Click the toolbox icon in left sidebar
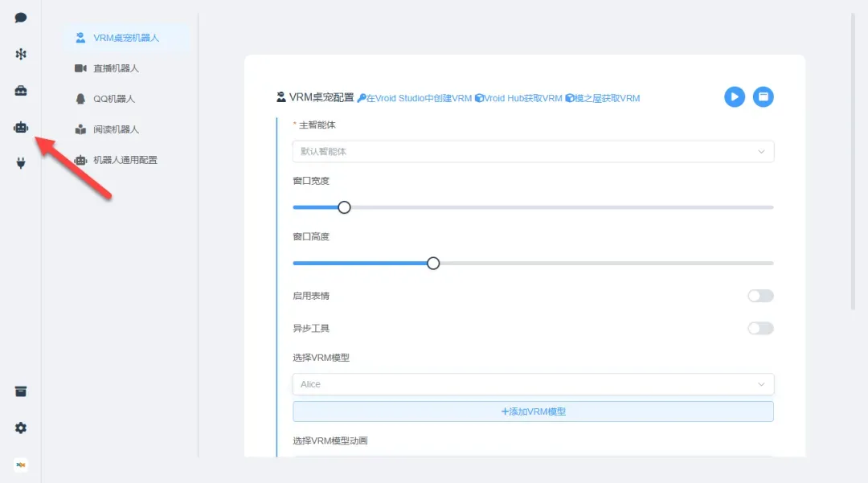Image resolution: width=868 pixels, height=483 pixels. click(x=21, y=91)
